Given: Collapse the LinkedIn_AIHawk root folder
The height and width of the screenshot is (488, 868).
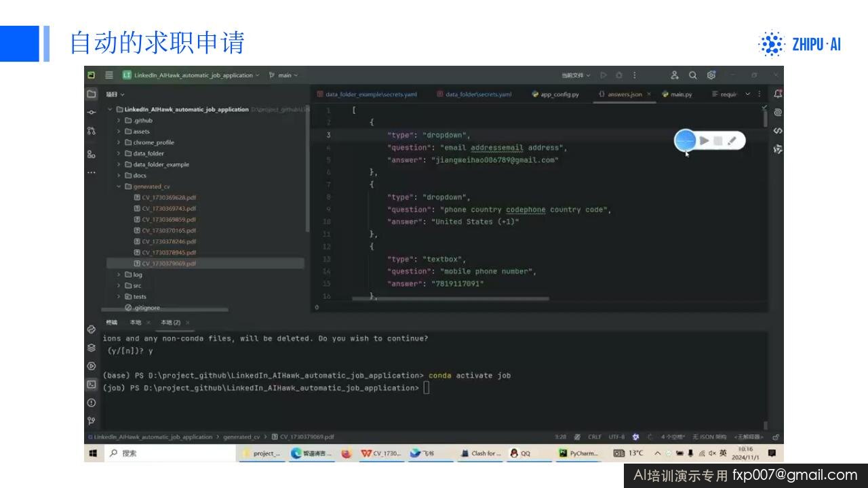Looking at the screenshot, I should (110, 110).
